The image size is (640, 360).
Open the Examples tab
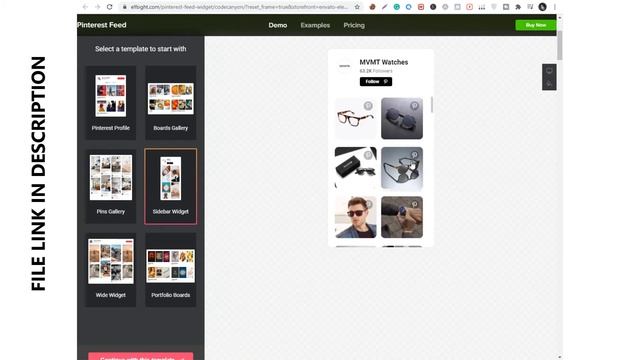click(315, 25)
